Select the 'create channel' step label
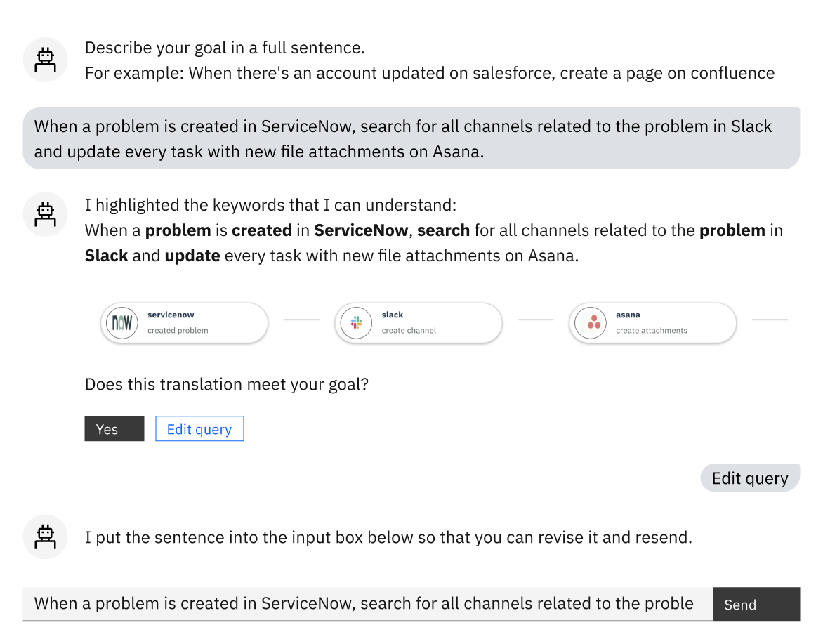 [409, 331]
